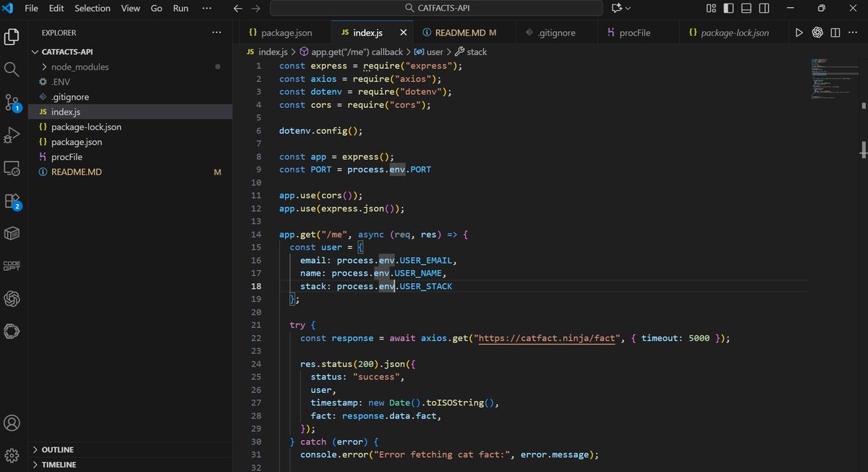Close the index.js tab
The width and height of the screenshot is (868, 472).
403,33
